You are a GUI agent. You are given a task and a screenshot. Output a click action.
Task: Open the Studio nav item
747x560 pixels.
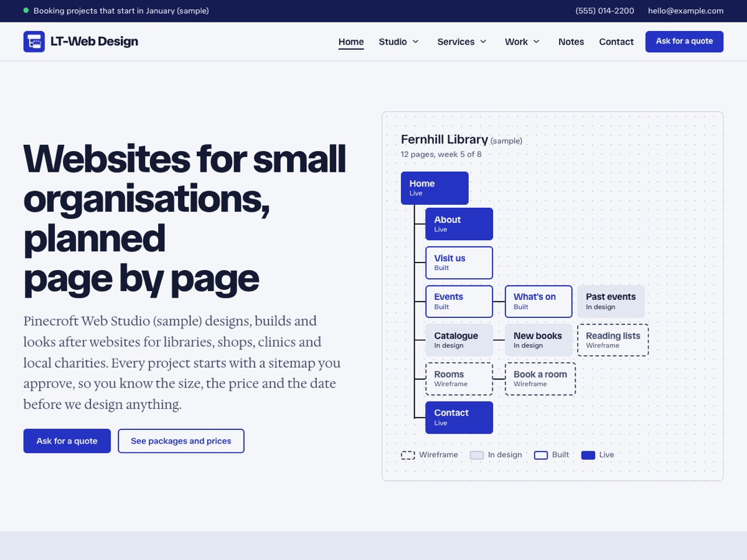pyautogui.click(x=399, y=42)
